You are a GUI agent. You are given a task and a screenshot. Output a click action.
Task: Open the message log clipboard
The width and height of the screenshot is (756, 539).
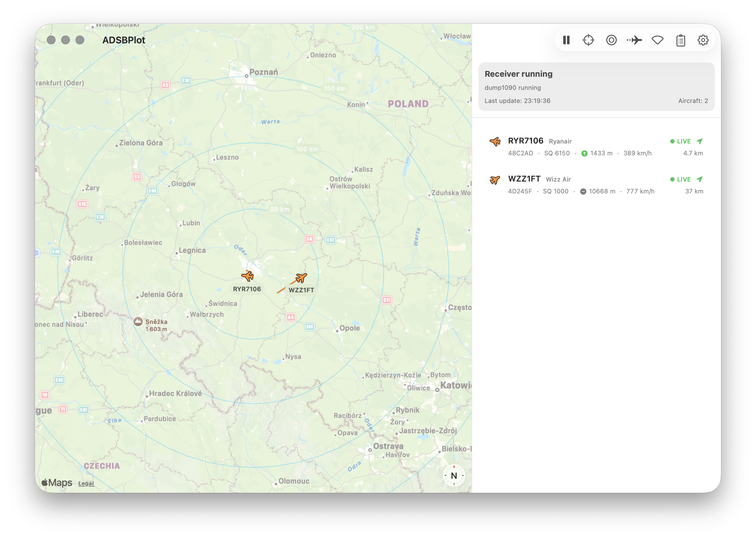[680, 40]
